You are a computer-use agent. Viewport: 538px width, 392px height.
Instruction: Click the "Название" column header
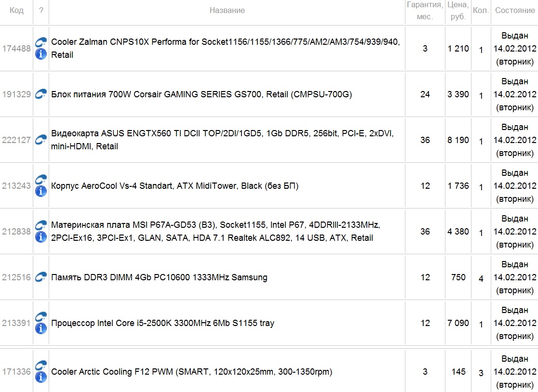tap(227, 11)
